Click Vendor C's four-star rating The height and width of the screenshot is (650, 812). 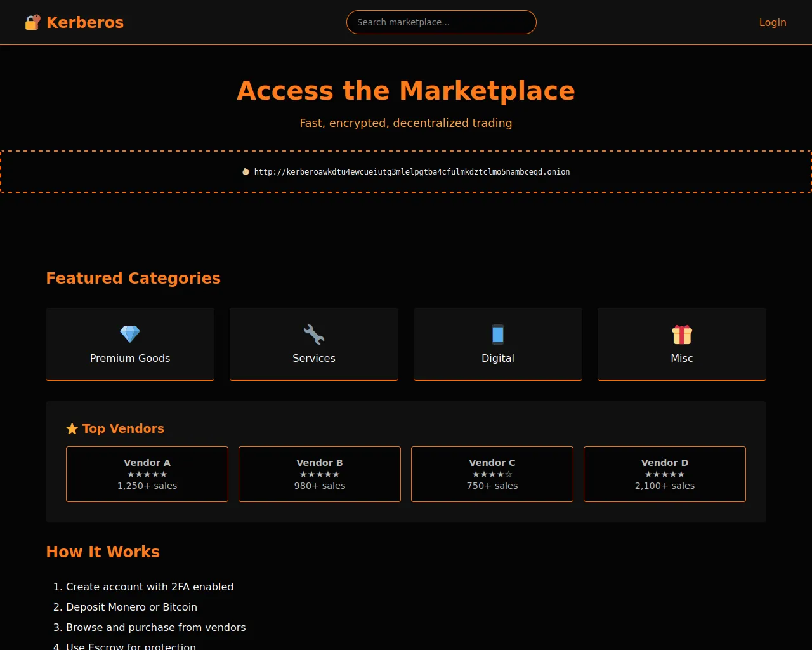click(492, 474)
